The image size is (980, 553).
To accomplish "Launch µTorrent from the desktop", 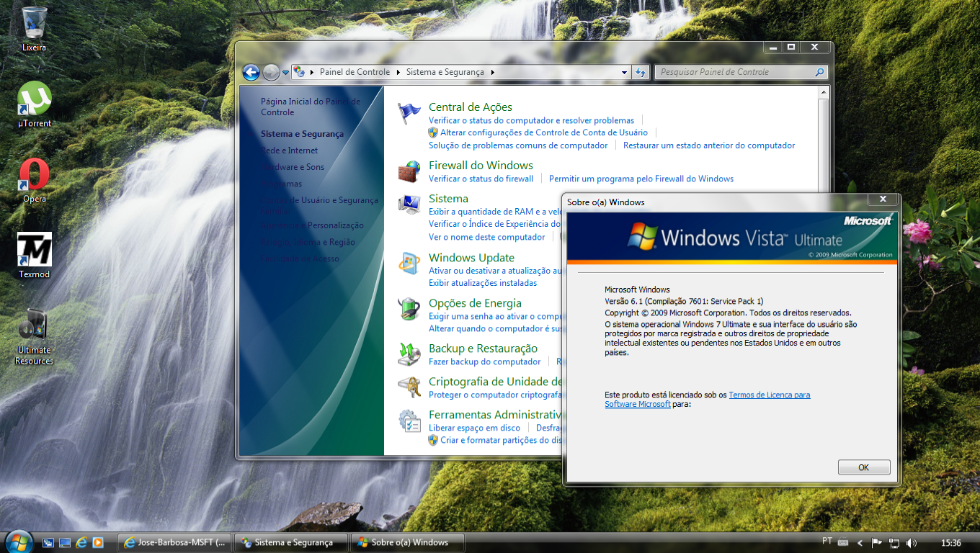I will pyautogui.click(x=32, y=101).
